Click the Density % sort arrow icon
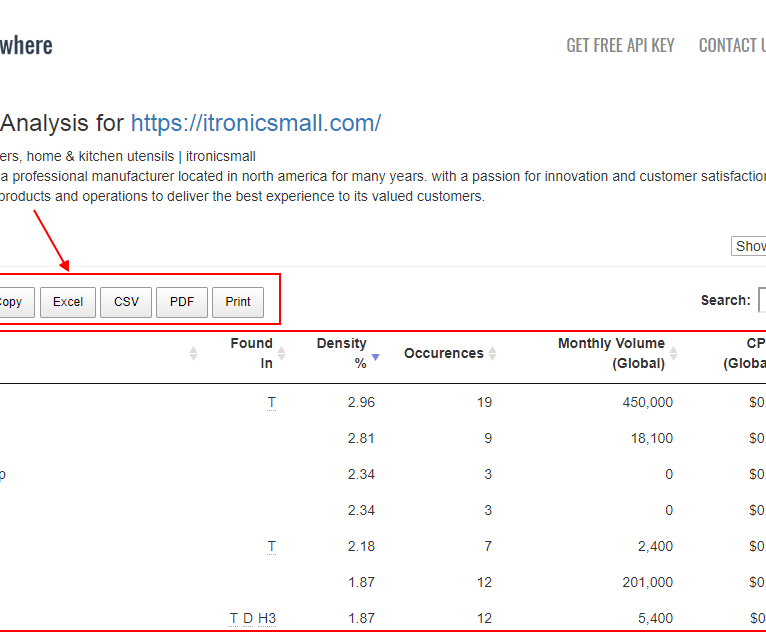This screenshot has width=766, height=635. (375, 355)
